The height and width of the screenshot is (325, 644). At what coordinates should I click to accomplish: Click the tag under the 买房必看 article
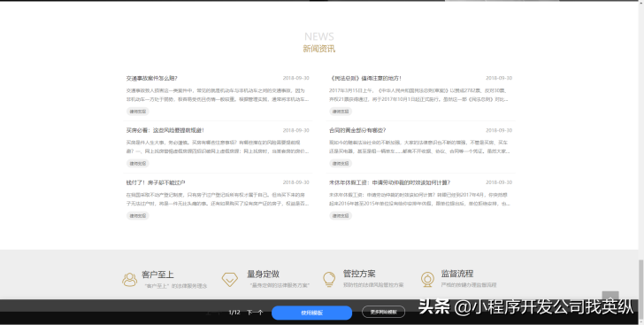click(x=138, y=163)
